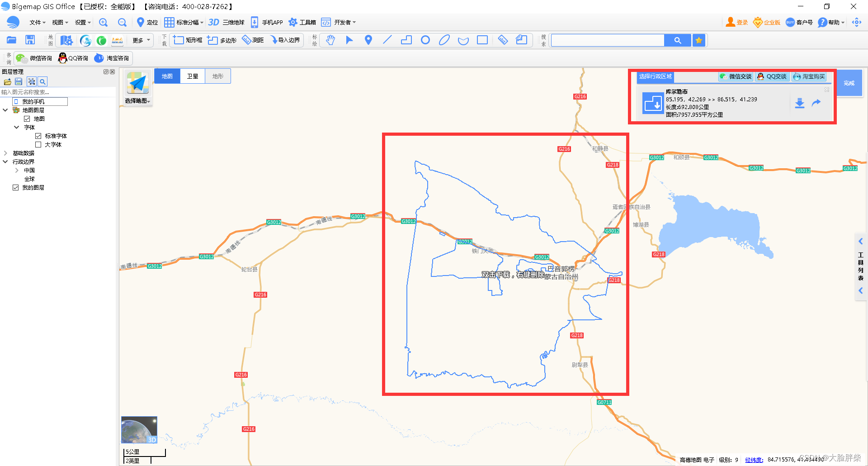Image resolution: width=868 pixels, height=466 pixels.
Task: Select the circle drawing tool
Action: (x=425, y=40)
